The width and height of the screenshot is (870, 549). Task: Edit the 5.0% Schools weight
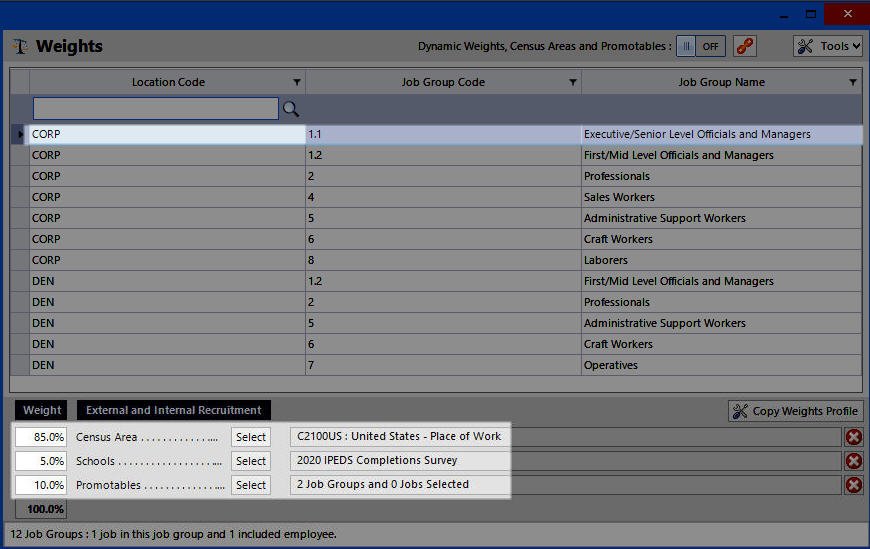(41, 461)
